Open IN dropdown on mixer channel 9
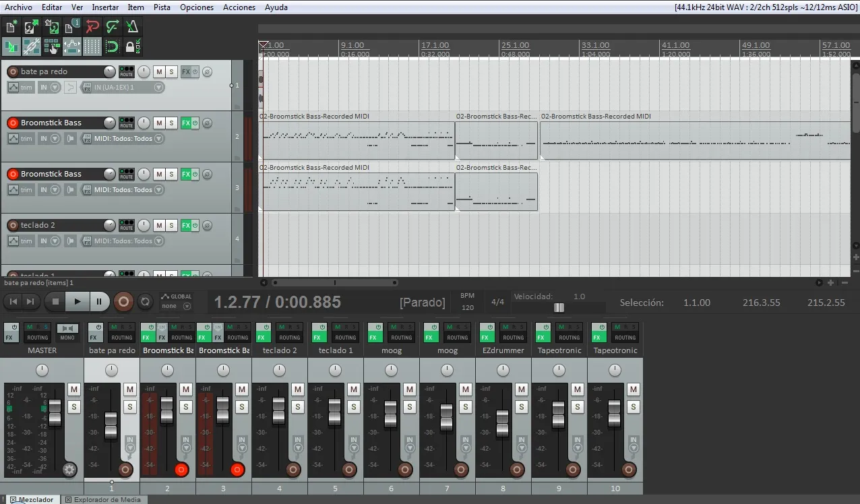Screen dimensions: 860x504 pyautogui.click(x=578, y=443)
